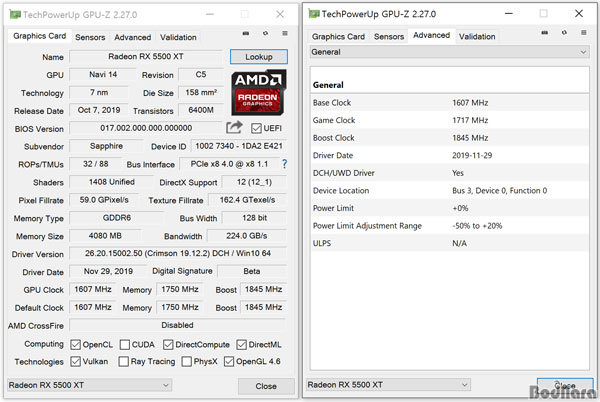
Task: Click Close button in right window
Action: click(565, 386)
